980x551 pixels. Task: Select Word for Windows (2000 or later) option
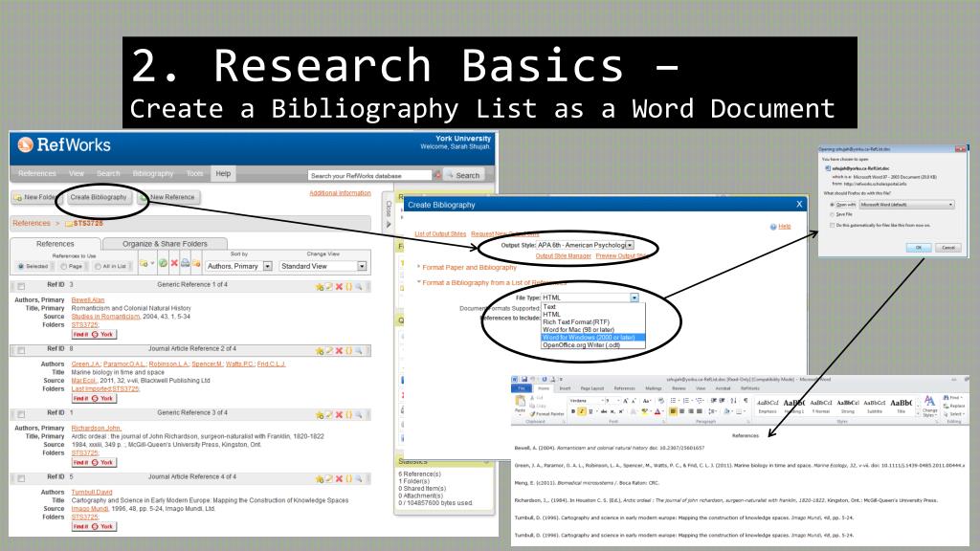(592, 338)
